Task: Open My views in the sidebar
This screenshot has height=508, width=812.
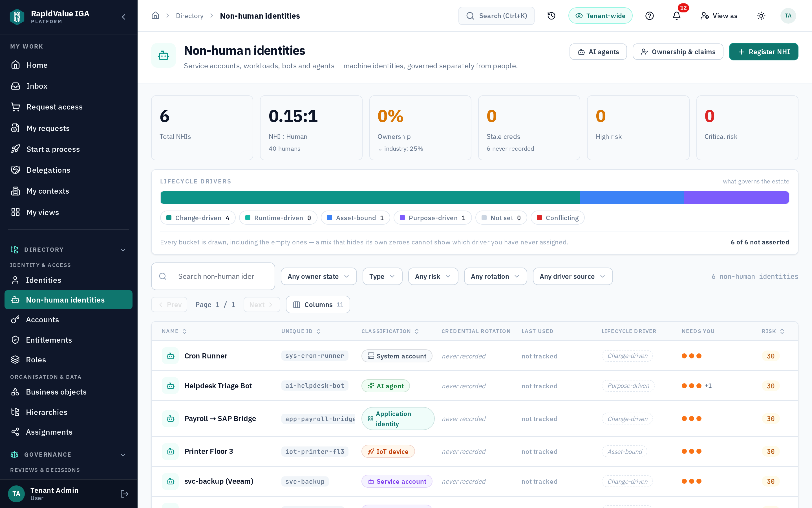Action: (69, 212)
